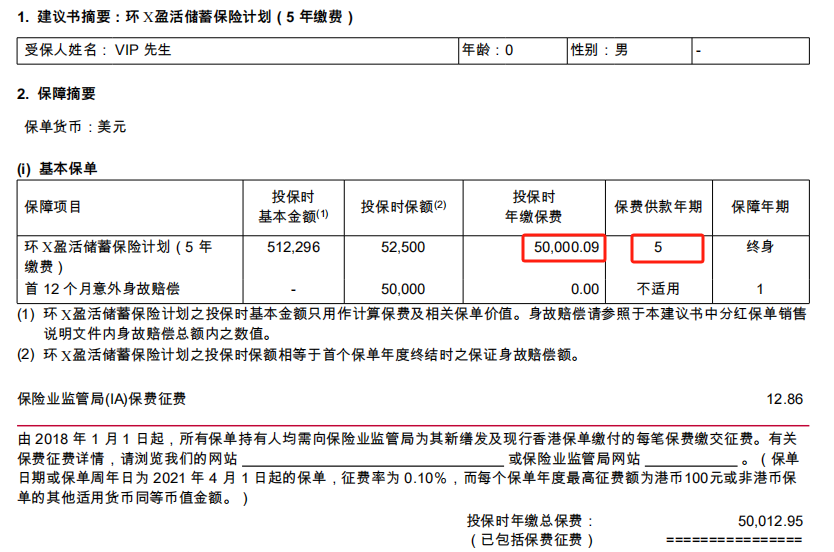834x552 pixels.
Task: Click the section 1 heading 建议书摘要
Action: pyautogui.click(x=185, y=17)
